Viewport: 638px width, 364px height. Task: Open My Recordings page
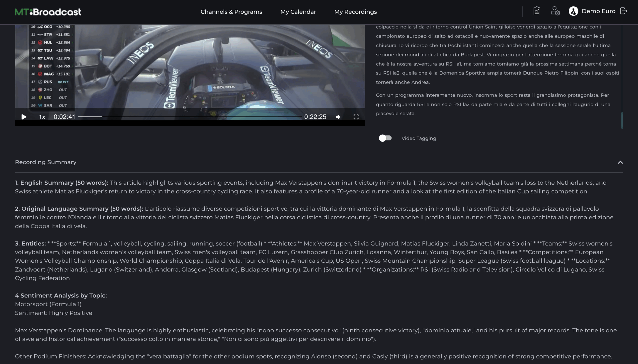(x=355, y=12)
